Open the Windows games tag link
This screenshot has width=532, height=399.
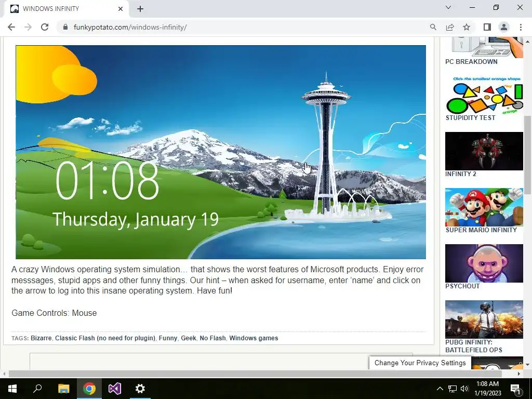(254, 338)
